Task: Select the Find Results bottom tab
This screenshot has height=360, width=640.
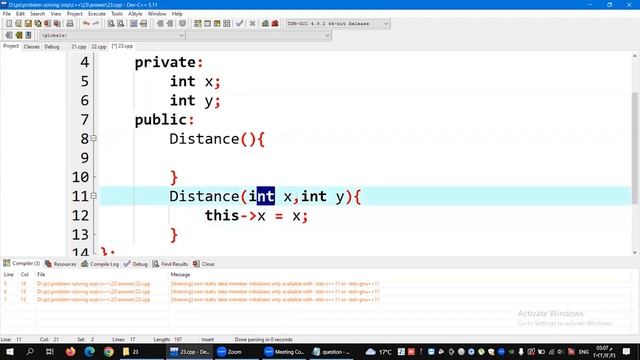Action: 171,264
